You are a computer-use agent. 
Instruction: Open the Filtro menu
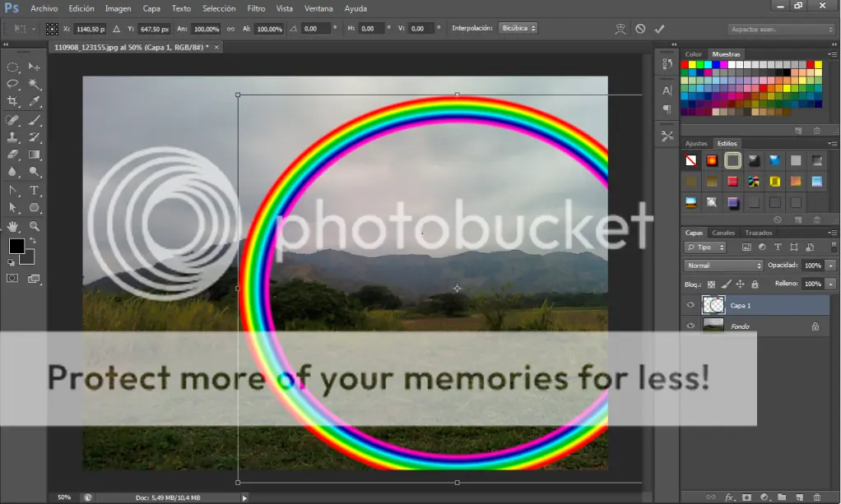[256, 8]
